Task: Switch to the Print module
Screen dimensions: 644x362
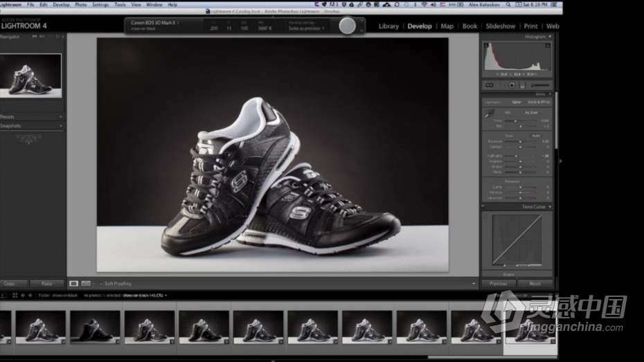Action: click(x=530, y=26)
